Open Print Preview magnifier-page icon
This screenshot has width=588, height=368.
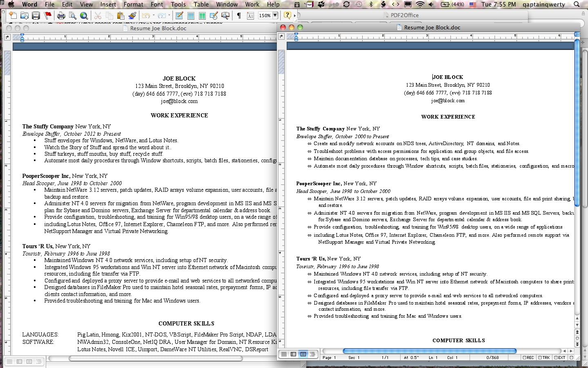(x=73, y=16)
